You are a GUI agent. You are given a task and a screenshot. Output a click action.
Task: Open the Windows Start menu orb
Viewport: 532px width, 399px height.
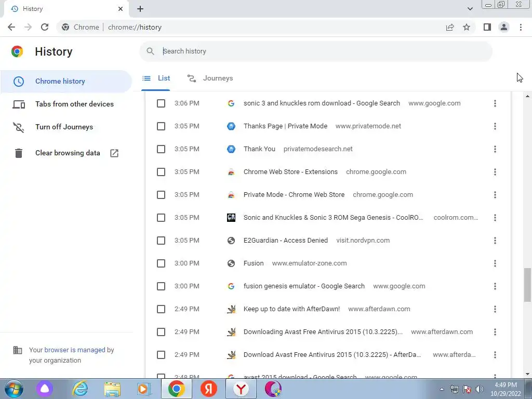click(14, 389)
